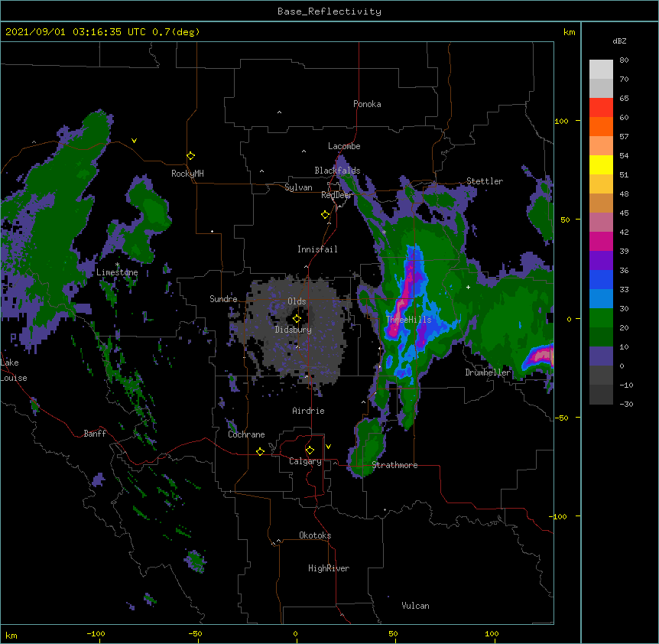
Task: Click the Strathmore town label
Action: pyautogui.click(x=394, y=465)
